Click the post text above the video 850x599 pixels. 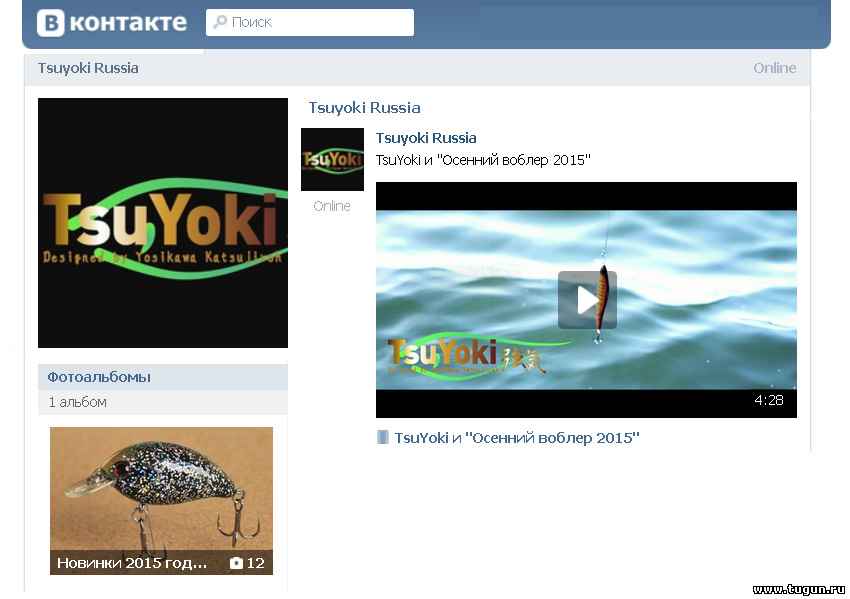(483, 160)
